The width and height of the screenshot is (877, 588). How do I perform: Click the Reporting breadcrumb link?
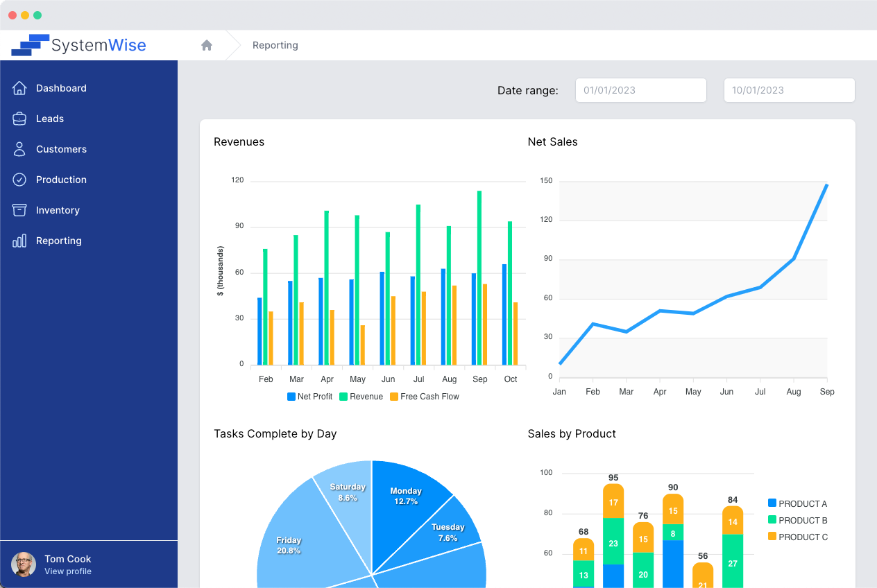275,45
